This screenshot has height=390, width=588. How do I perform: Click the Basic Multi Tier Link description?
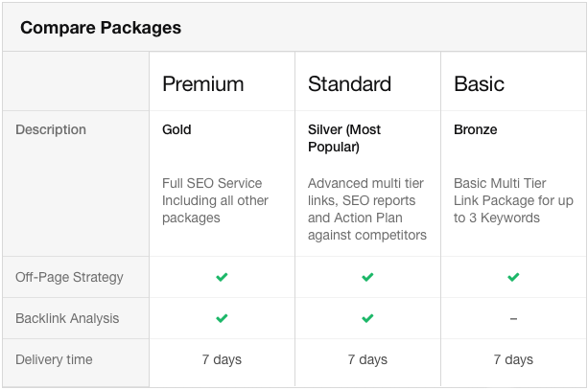tap(513, 200)
